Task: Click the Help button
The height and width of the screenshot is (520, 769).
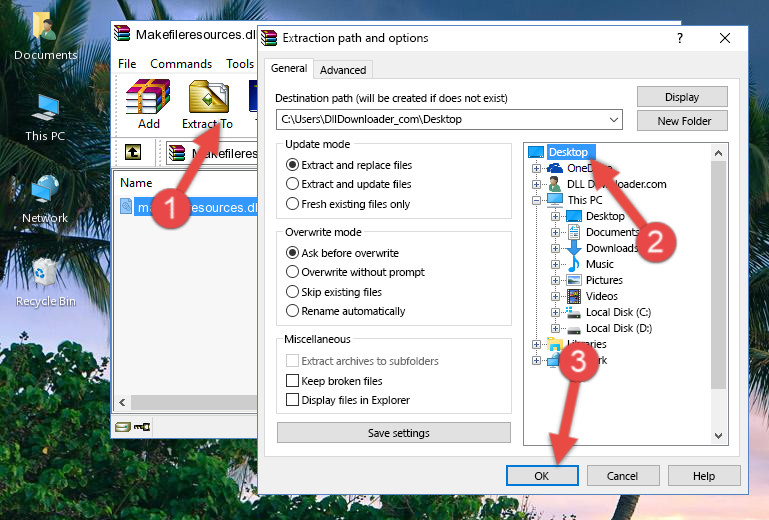Action: pyautogui.click(x=704, y=476)
